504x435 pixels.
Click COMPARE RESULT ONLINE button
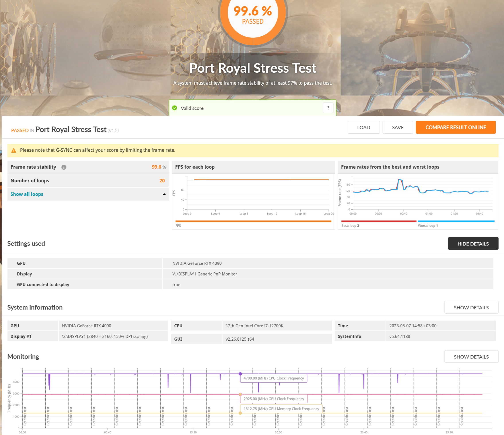click(455, 127)
